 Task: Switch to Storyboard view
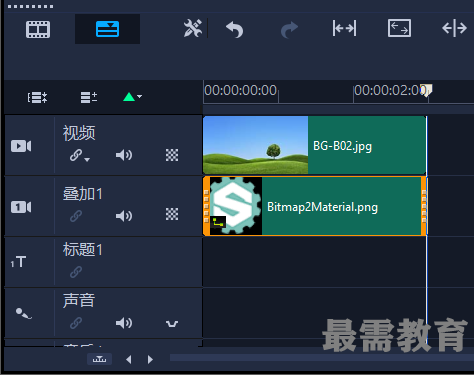point(38,29)
